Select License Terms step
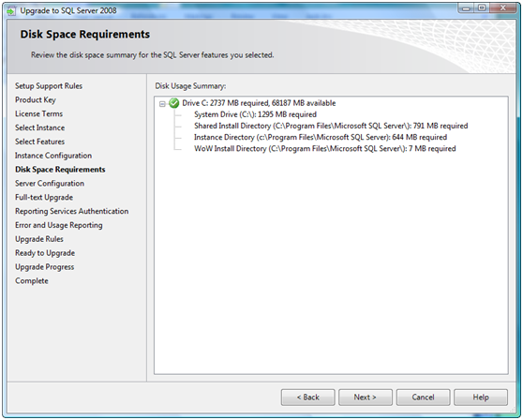This screenshot has width=523, height=420. pyautogui.click(x=38, y=113)
